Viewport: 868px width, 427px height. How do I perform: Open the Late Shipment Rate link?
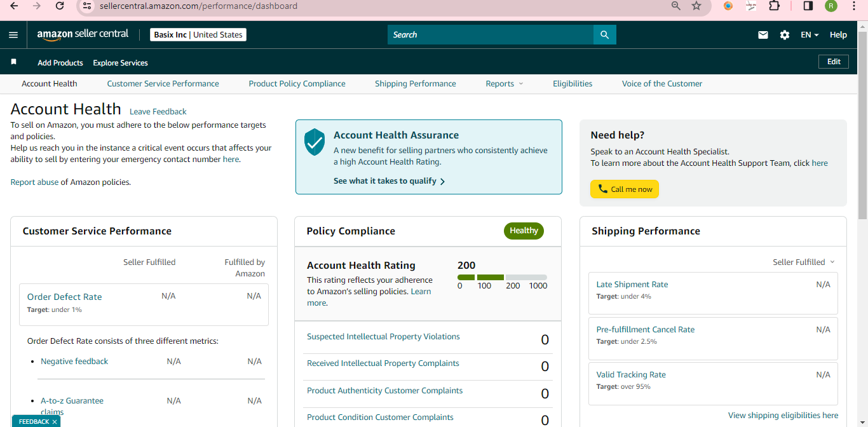click(632, 285)
